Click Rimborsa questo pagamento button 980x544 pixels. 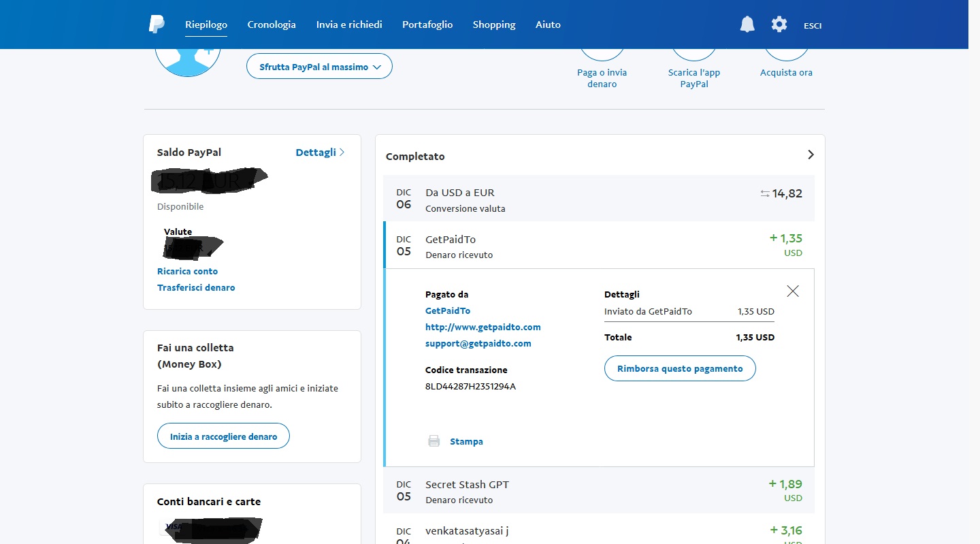[x=680, y=368]
